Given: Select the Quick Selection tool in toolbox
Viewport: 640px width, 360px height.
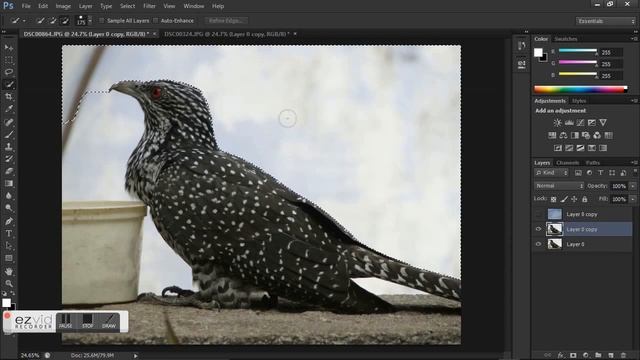Looking at the screenshot, I should pos(9,84).
